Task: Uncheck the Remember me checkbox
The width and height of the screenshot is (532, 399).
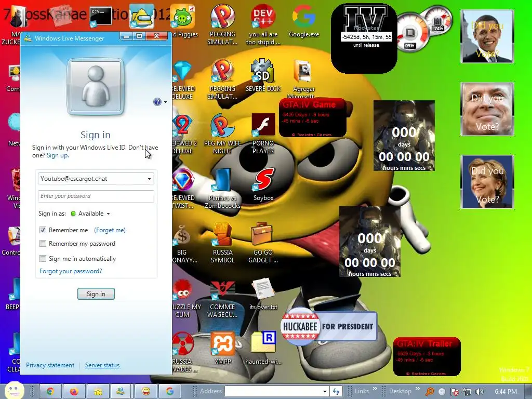Action: (x=43, y=230)
